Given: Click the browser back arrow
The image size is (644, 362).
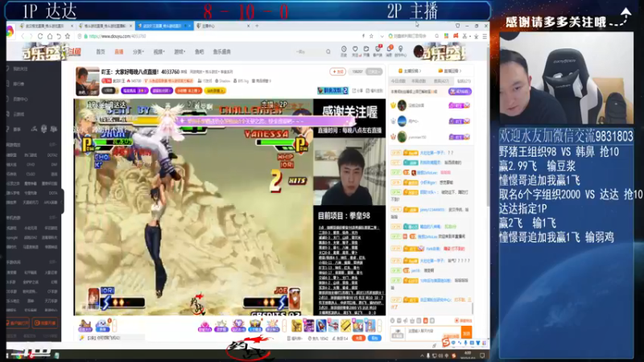Looking at the screenshot, I should tap(23, 36).
